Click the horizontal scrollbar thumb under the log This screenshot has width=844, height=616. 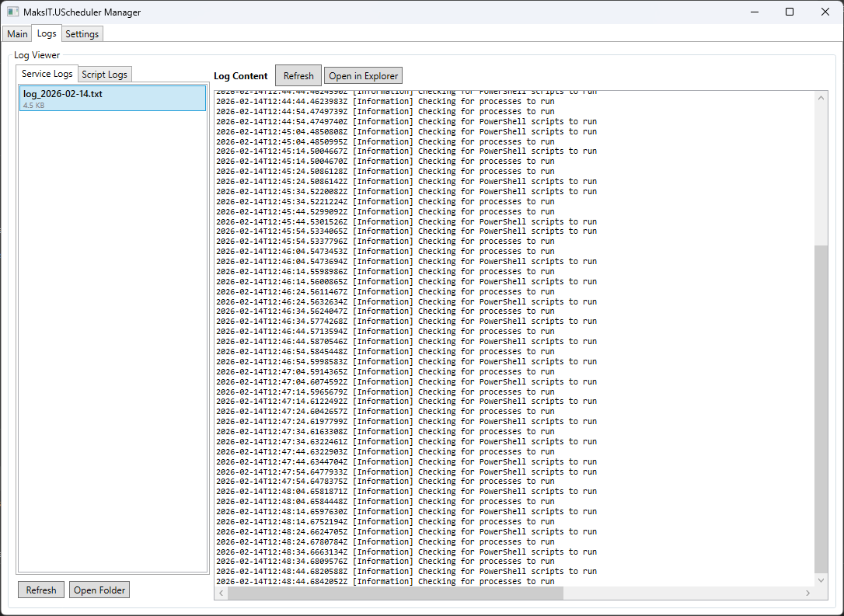pyautogui.click(x=395, y=593)
